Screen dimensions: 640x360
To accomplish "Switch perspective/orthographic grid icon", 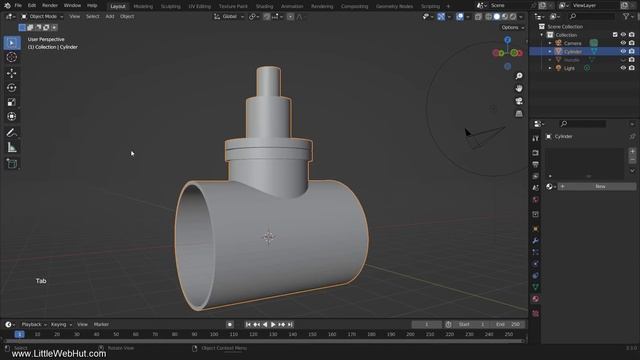I will (519, 113).
